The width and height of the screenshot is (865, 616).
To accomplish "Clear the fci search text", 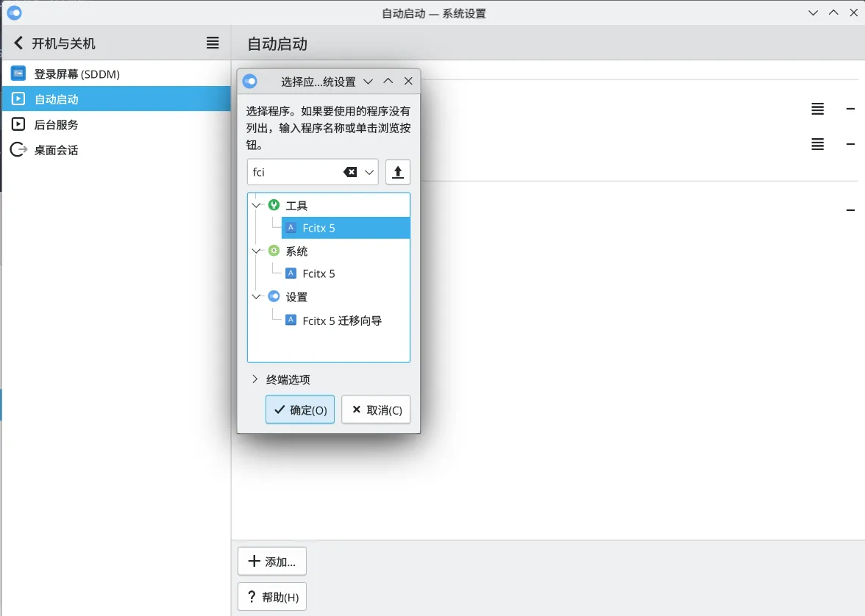I will tap(350, 172).
